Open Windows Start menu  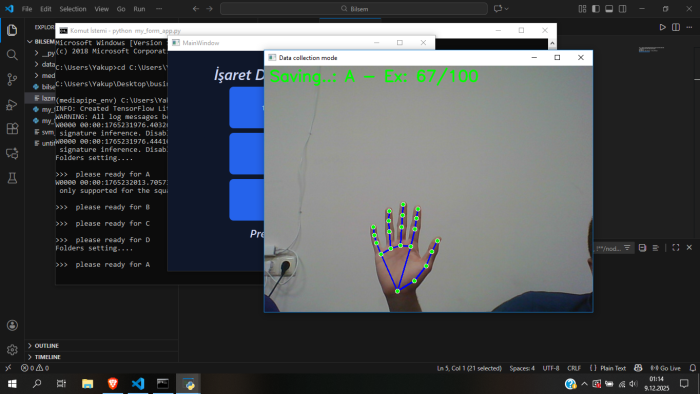pos(12,384)
